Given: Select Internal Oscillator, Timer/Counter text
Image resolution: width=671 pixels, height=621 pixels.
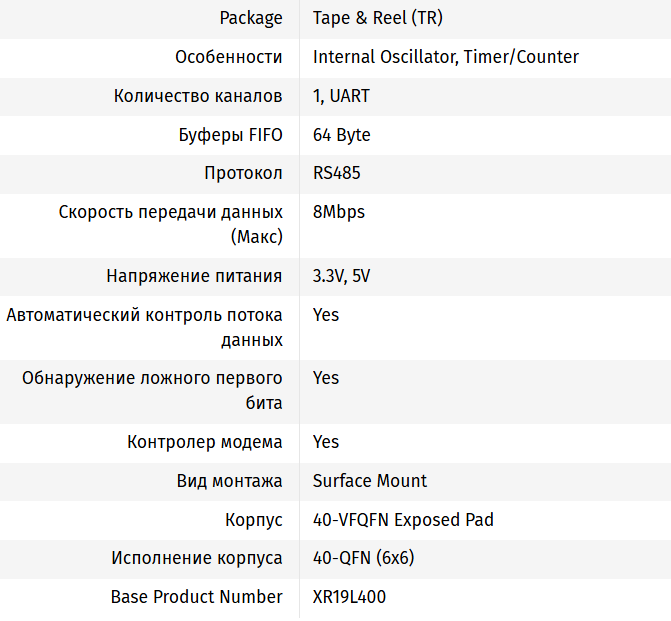Looking at the screenshot, I should 445,57.
